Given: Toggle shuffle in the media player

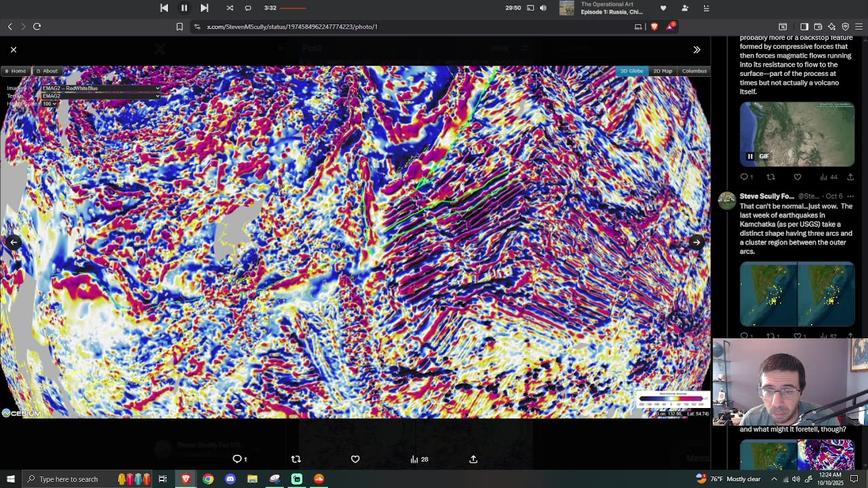Looking at the screenshot, I should tap(230, 8).
